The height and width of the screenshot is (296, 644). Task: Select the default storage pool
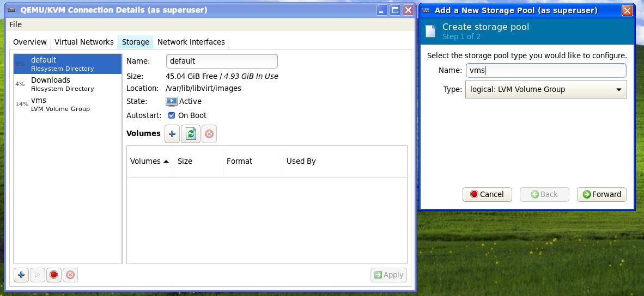pyautogui.click(x=68, y=64)
